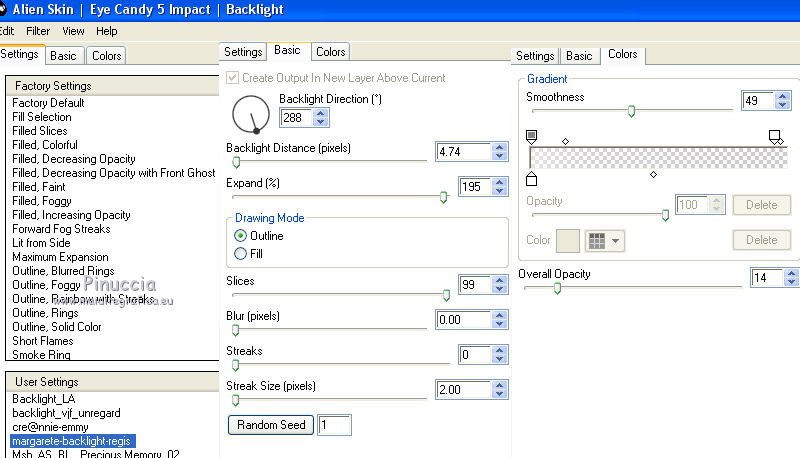Select cre@nnie-emmy user setting
800x458 pixels.
tap(50, 427)
